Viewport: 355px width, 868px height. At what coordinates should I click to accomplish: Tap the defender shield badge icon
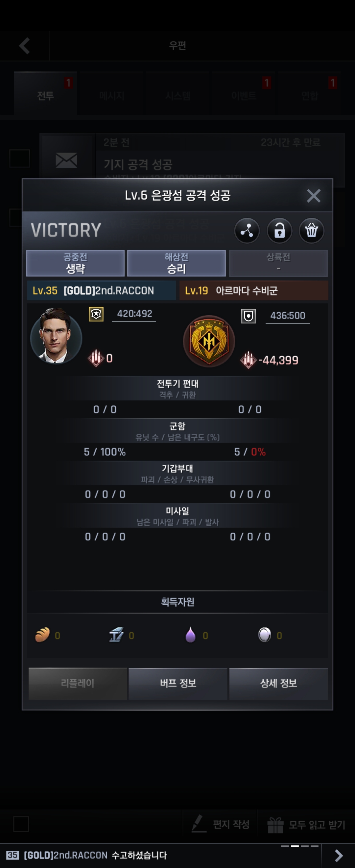point(248,316)
